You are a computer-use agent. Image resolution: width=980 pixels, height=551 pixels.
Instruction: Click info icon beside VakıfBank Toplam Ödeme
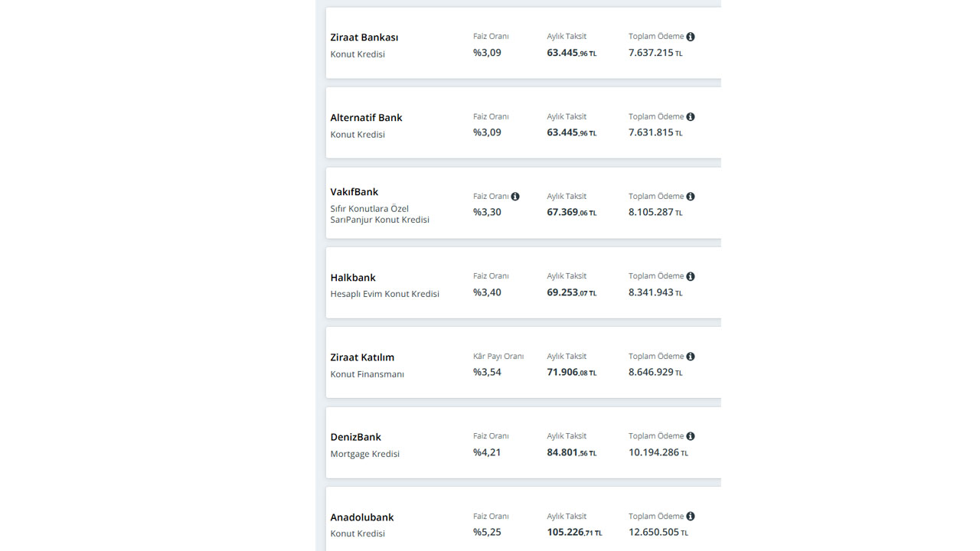pos(691,197)
